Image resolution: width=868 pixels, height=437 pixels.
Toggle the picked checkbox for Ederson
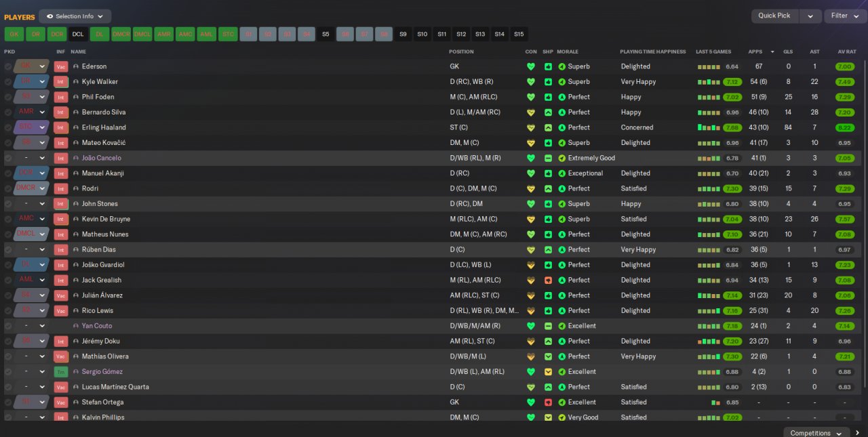click(8, 66)
